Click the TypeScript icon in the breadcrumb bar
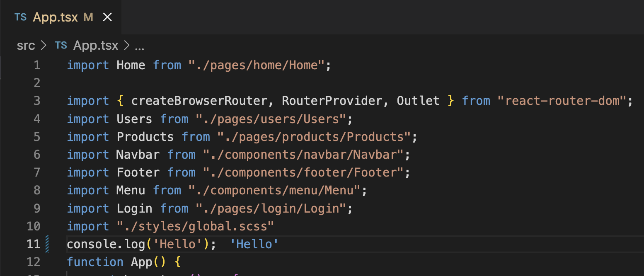 (61, 45)
